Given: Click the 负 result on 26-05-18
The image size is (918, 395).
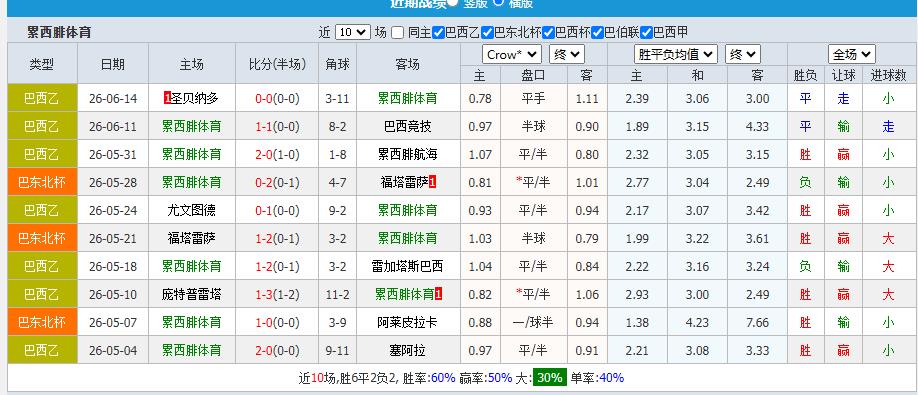Looking at the screenshot, I should click(806, 266).
